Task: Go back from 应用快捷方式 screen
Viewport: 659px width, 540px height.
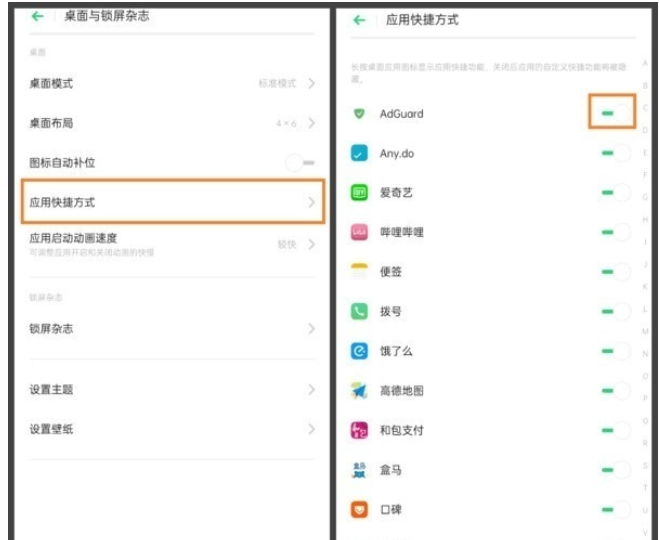Action: coord(359,19)
